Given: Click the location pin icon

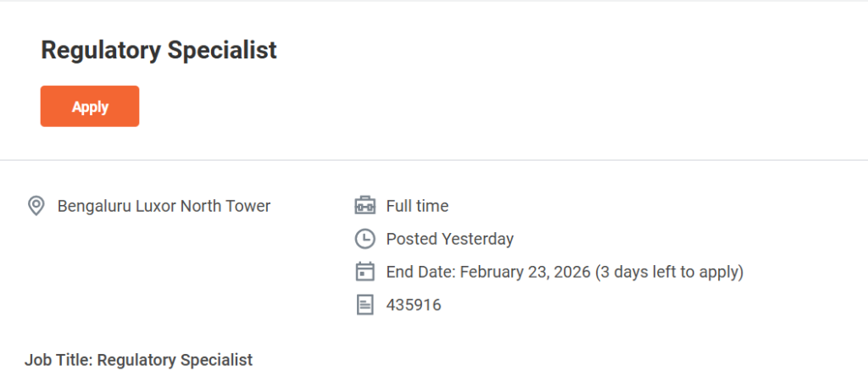Looking at the screenshot, I should click(x=36, y=206).
